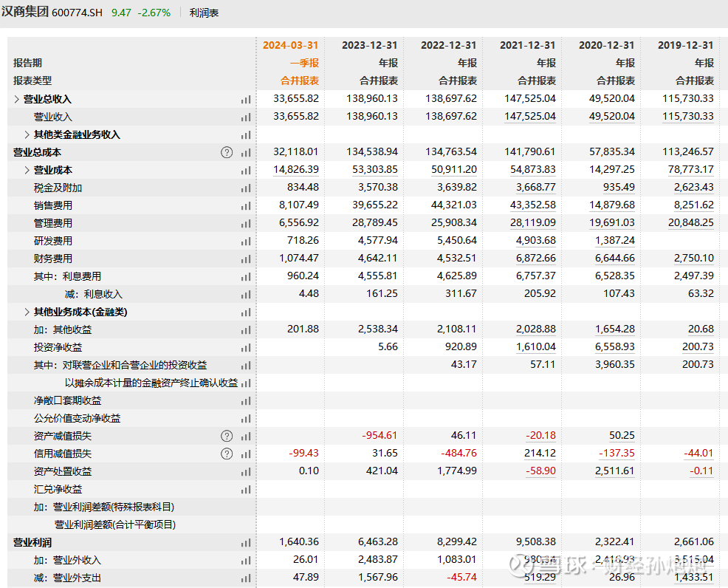Select the cell showing 39,655.22
Image resolution: width=728 pixels, height=588 pixels.
[374, 205]
